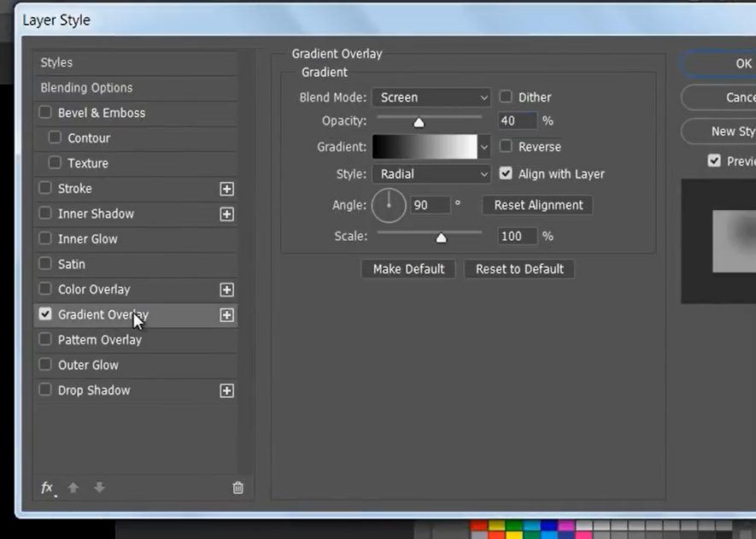
Task: Click the Opacity value field showing 40
Action: coord(516,120)
